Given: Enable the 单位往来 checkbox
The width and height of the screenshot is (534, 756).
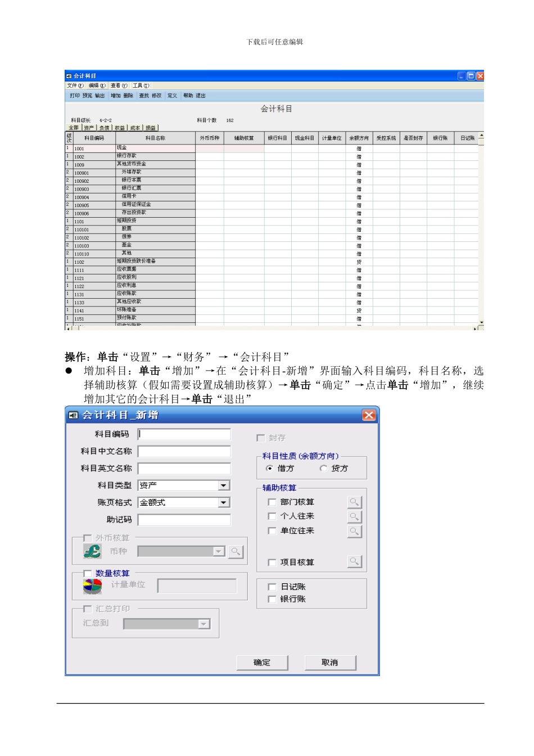Looking at the screenshot, I should click(x=272, y=530).
